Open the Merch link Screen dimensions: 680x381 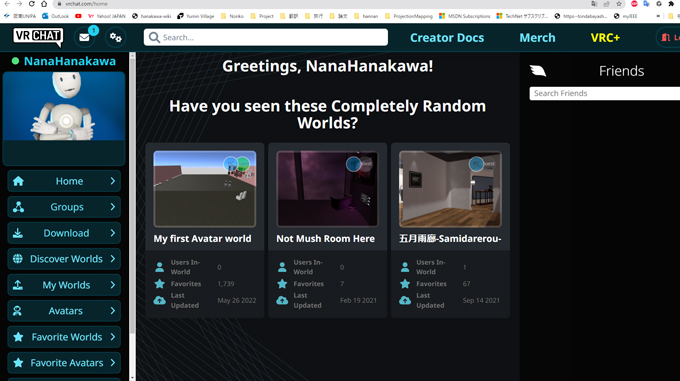click(x=537, y=38)
